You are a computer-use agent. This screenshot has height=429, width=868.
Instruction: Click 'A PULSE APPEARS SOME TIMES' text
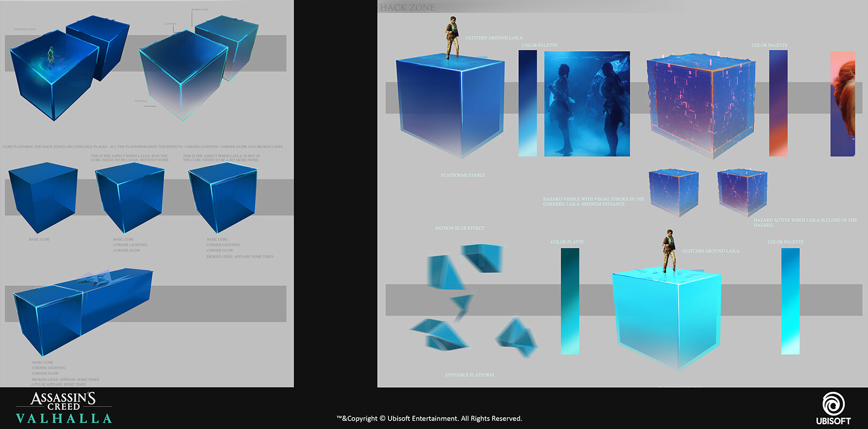pyautogui.click(x=58, y=384)
